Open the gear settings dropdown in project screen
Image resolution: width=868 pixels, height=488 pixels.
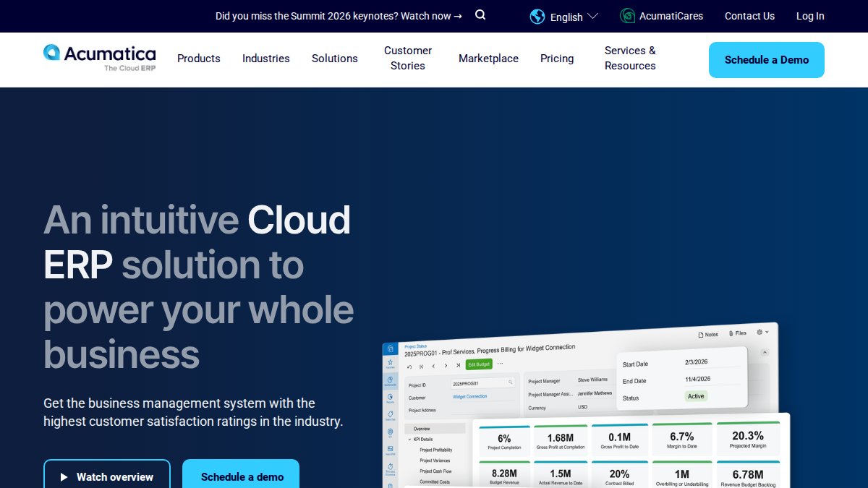coord(762,332)
